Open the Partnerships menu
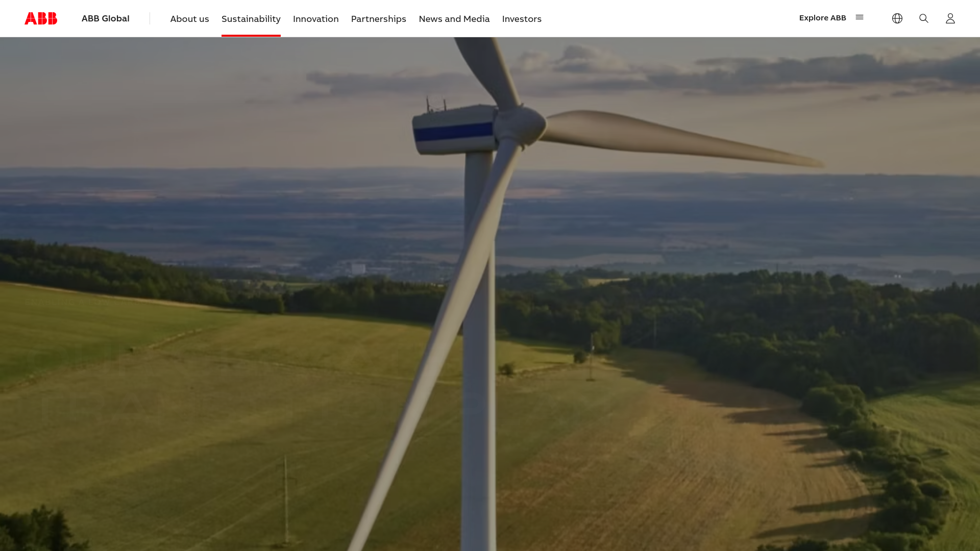 [x=379, y=19]
